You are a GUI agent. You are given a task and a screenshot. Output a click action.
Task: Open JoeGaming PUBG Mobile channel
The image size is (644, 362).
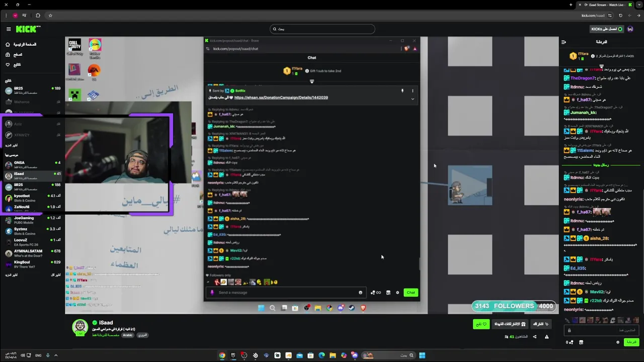[x=33, y=220]
